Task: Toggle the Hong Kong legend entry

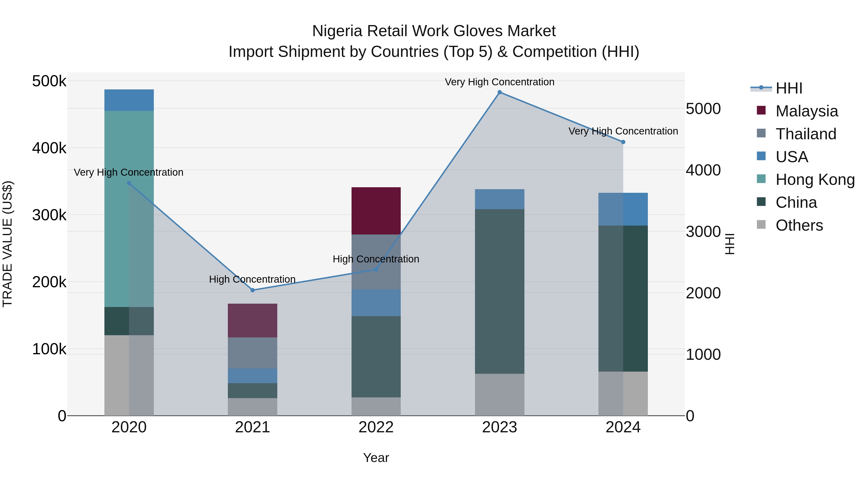Action: click(x=806, y=180)
